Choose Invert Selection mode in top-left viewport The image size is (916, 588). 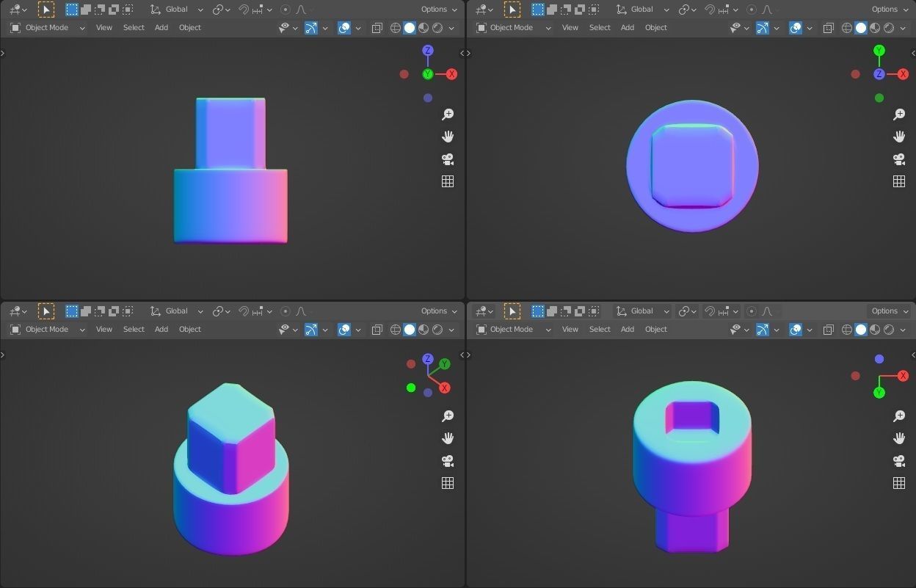114,10
